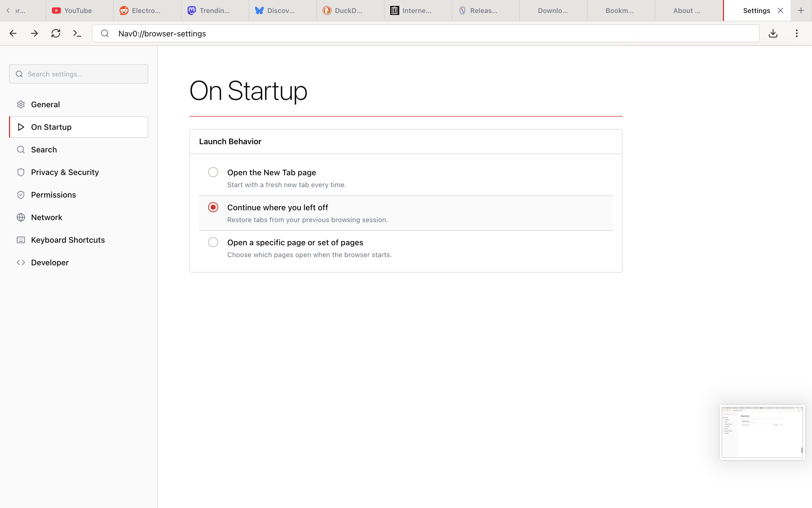Open Search settings section
Image resolution: width=812 pixels, height=508 pixels.
pyautogui.click(x=78, y=150)
